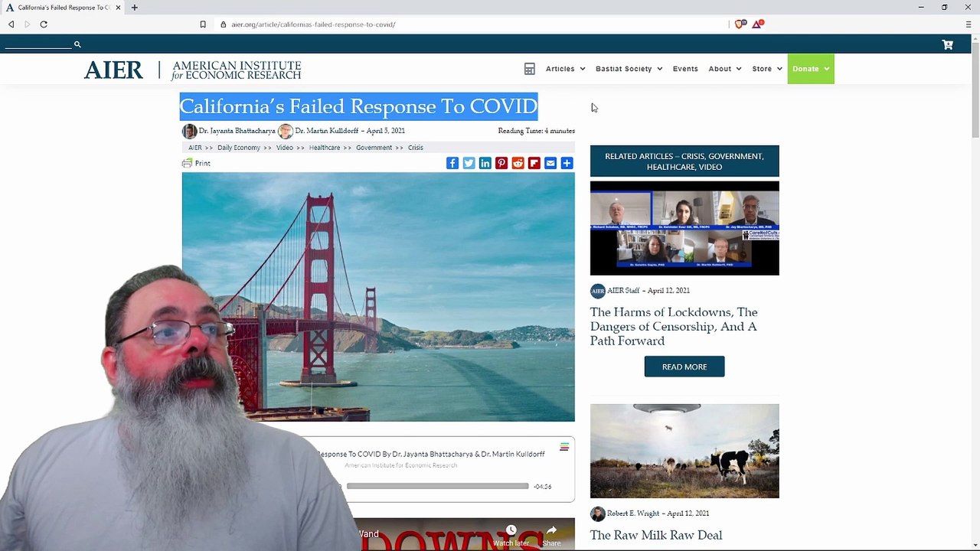Image resolution: width=980 pixels, height=551 pixels.
Task: Go to the Daily Economy breadcrumb
Action: coord(239,148)
